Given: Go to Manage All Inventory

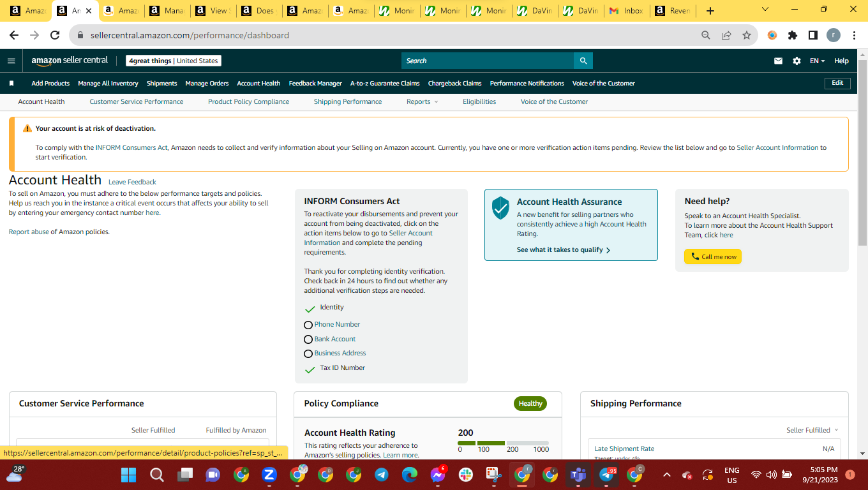Looking at the screenshot, I should pos(108,84).
